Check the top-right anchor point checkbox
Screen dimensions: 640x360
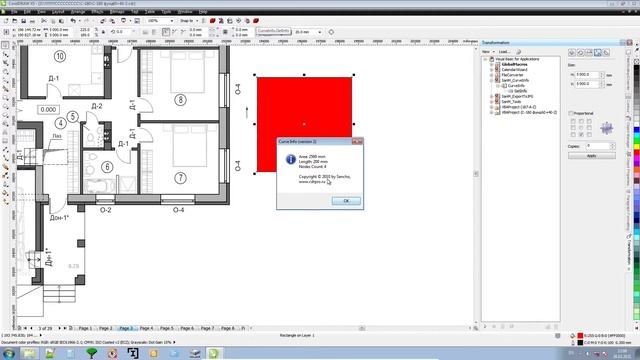pyautogui.click(x=589, y=121)
